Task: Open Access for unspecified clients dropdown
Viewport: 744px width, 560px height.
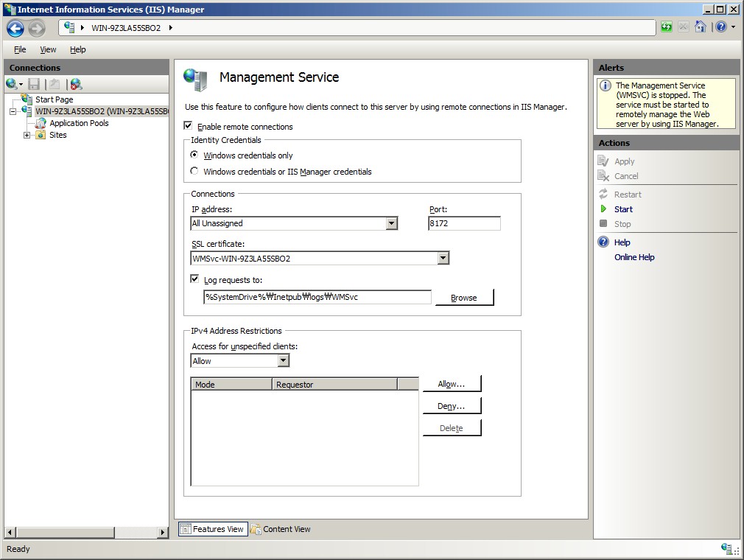Action: click(284, 360)
